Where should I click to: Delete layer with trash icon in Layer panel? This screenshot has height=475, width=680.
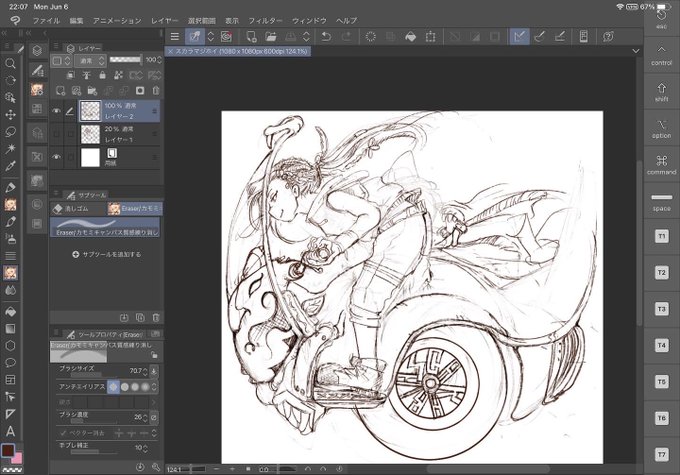pyautogui.click(x=156, y=91)
